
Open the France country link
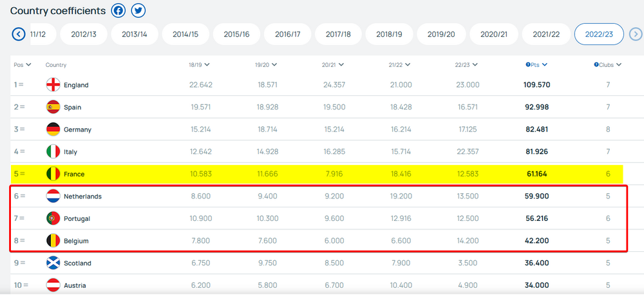74,175
